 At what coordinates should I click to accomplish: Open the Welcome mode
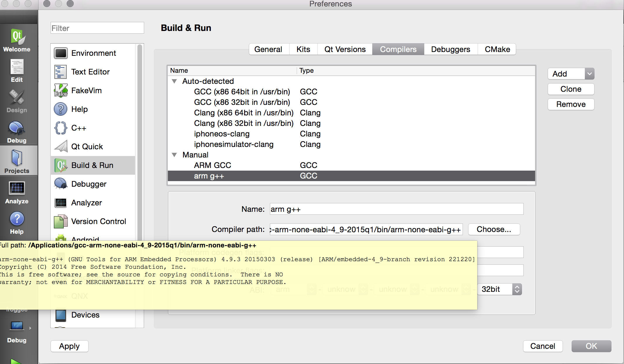[17, 41]
